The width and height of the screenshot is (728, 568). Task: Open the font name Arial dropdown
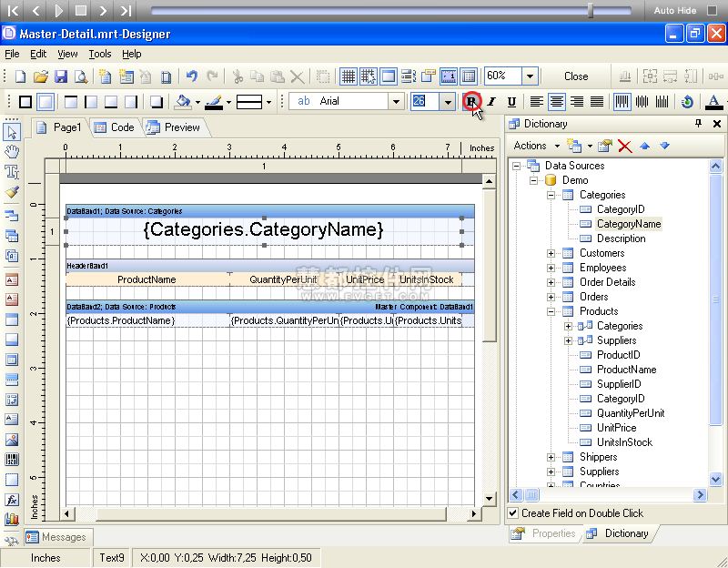click(396, 101)
